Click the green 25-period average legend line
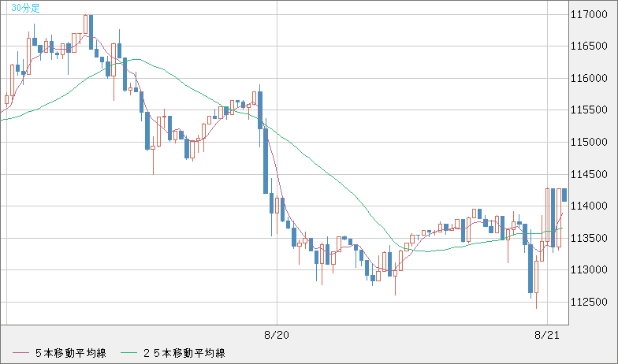618x364 pixels. tap(129, 353)
